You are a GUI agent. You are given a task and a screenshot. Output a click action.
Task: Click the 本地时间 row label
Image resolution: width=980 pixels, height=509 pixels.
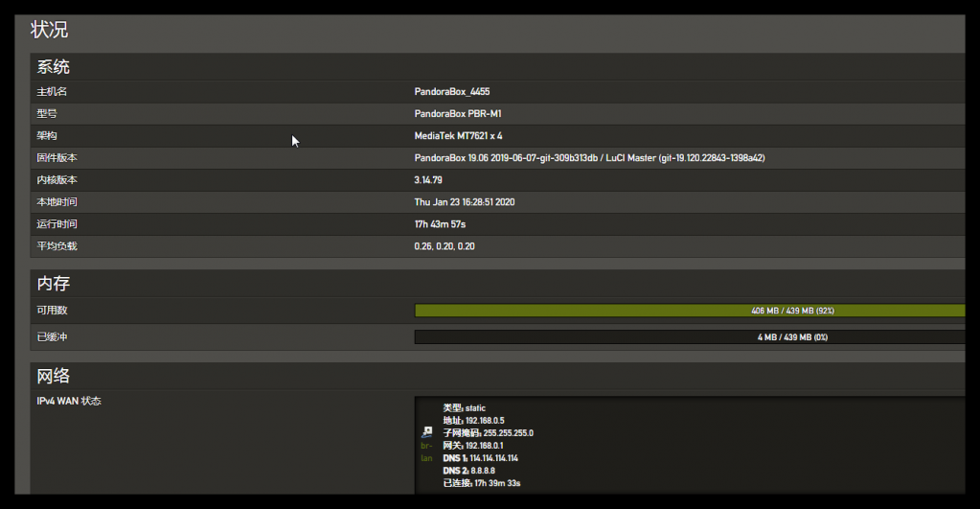[57, 202]
